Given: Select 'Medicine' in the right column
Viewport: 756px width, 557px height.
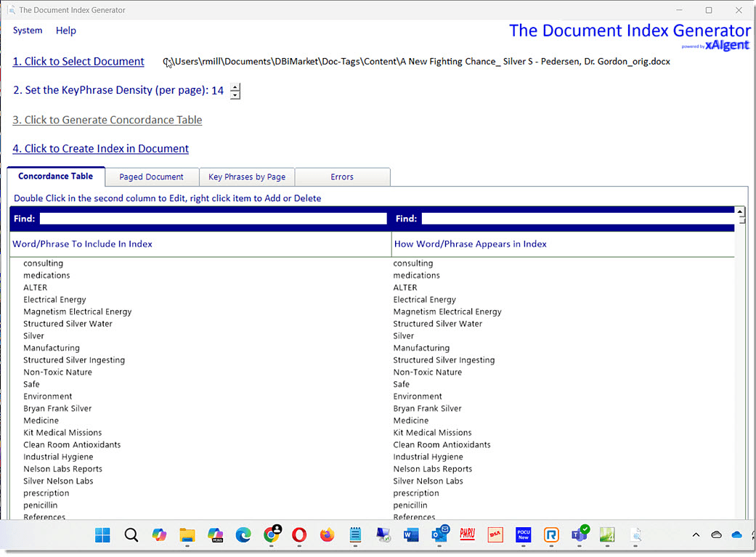Looking at the screenshot, I should coord(410,420).
